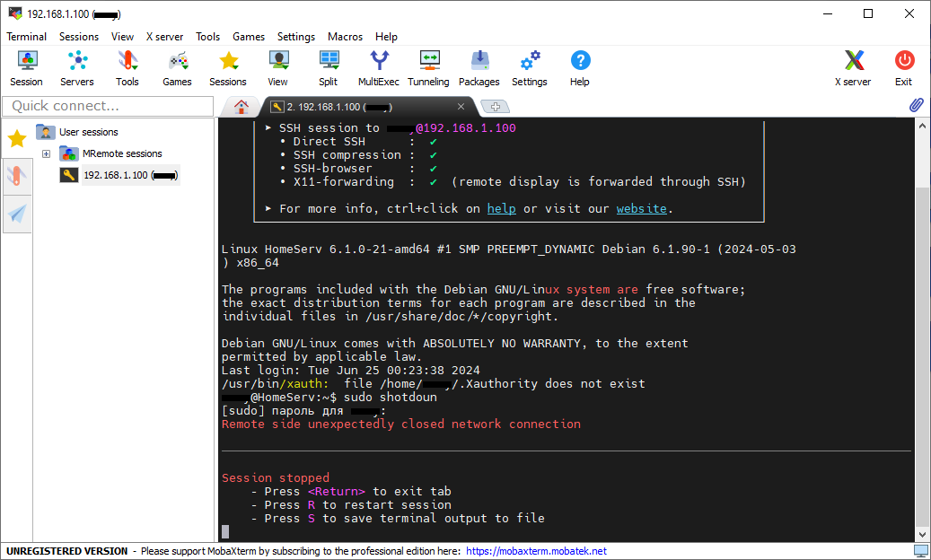
Task: Click the terminal vertical scrollbar thumb
Action: point(922,356)
